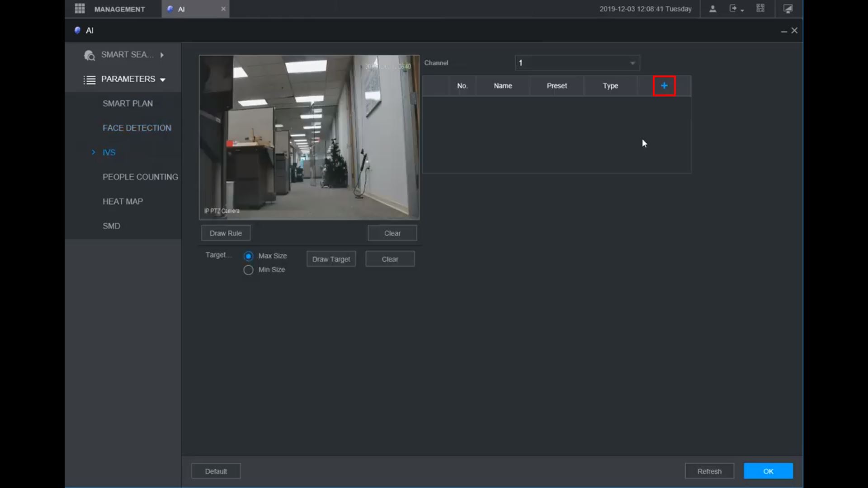Select the Min Size radio button
This screenshot has height=488, width=868.
[x=248, y=270]
